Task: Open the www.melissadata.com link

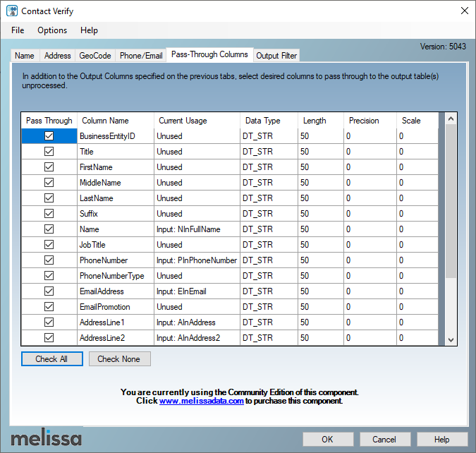Action: coord(201,401)
